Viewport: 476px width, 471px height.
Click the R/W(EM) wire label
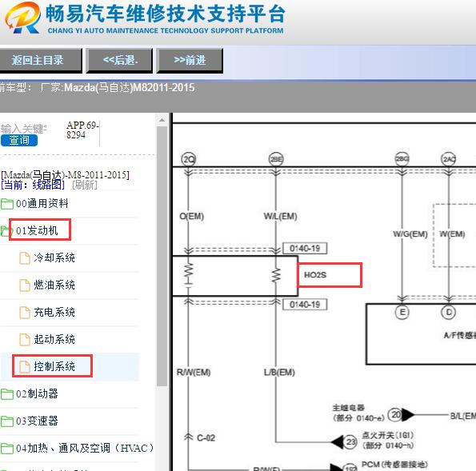pos(194,373)
